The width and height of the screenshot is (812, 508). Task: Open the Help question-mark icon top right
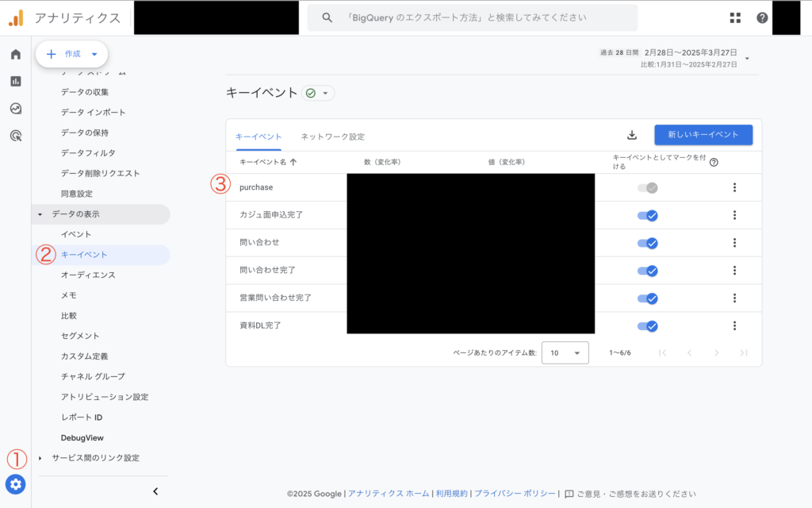762,17
